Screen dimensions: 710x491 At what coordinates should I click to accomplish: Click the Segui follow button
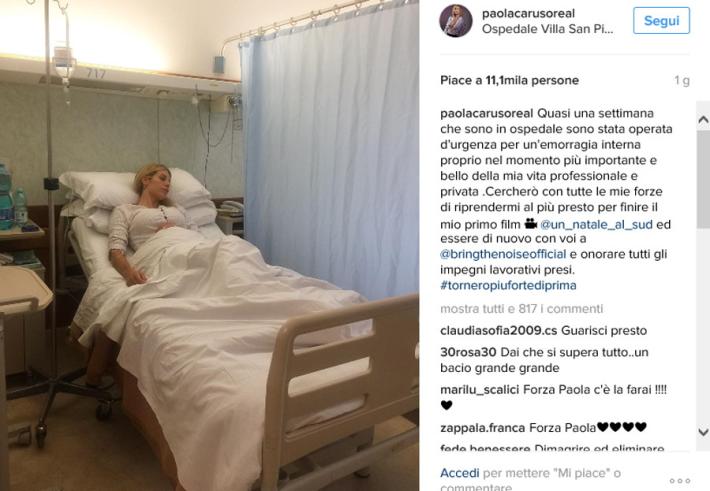[x=661, y=21]
